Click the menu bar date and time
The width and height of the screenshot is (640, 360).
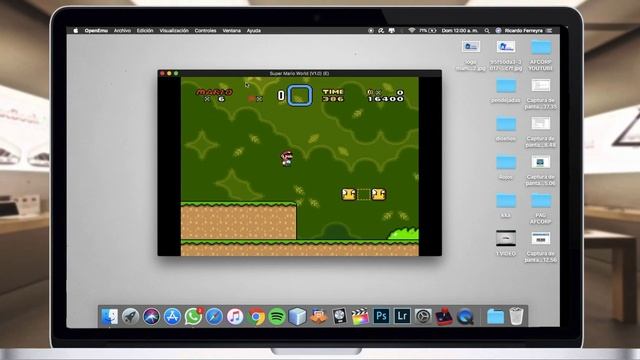[x=460, y=31]
